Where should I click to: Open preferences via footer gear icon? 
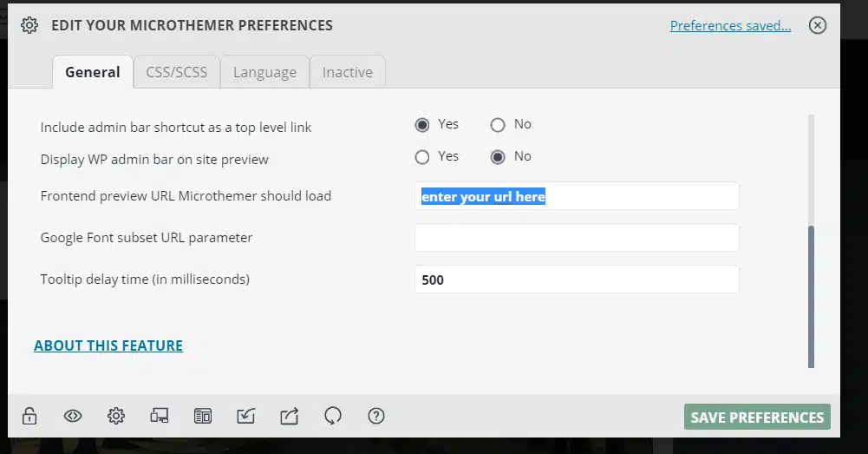[x=116, y=417]
